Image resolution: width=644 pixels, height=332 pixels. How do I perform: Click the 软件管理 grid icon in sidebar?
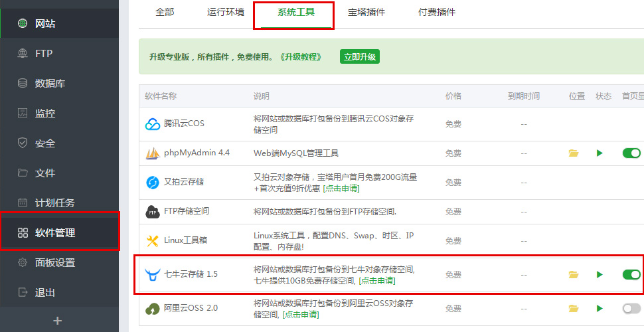(23, 232)
